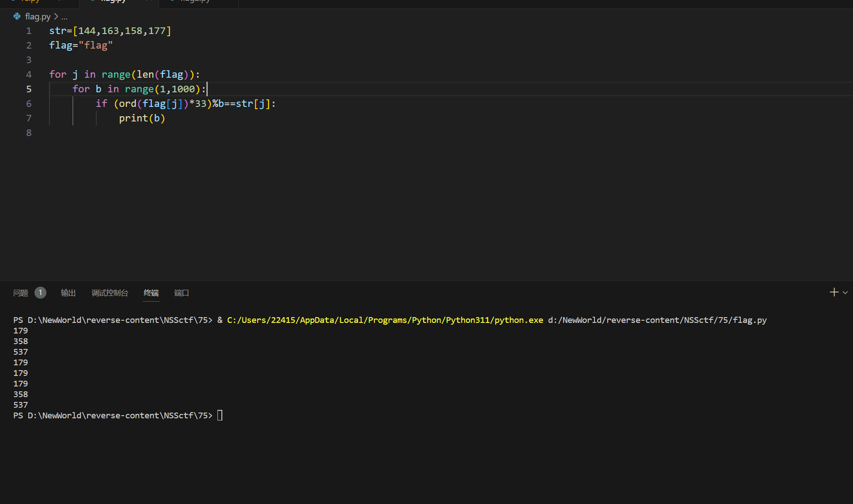Click the Python file icon in breadcrumb
Image resolution: width=853 pixels, height=504 pixels.
(x=17, y=16)
